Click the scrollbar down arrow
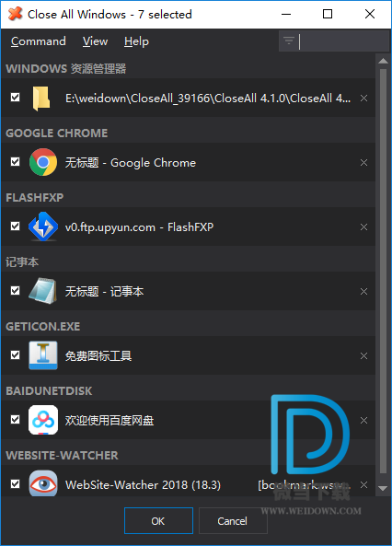This screenshot has width=392, height=546. pos(383,489)
